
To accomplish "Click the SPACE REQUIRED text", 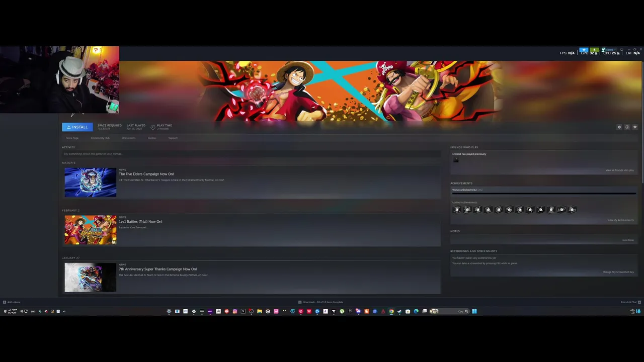I will (x=109, y=126).
